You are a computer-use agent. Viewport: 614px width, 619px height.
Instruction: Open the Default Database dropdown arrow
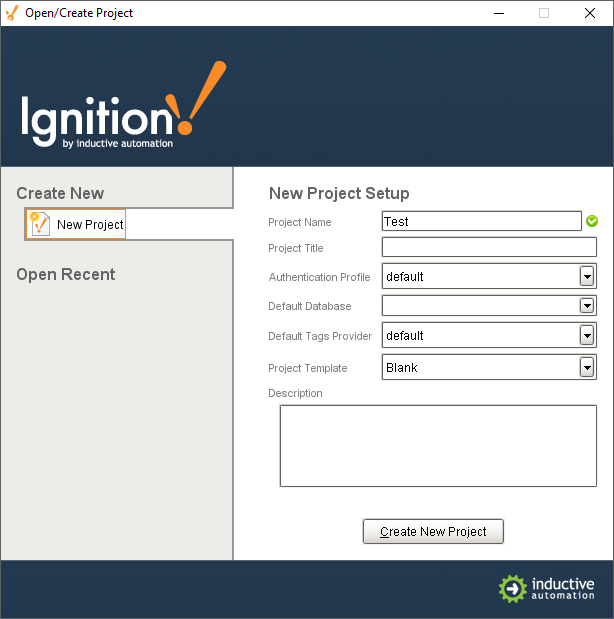(587, 306)
